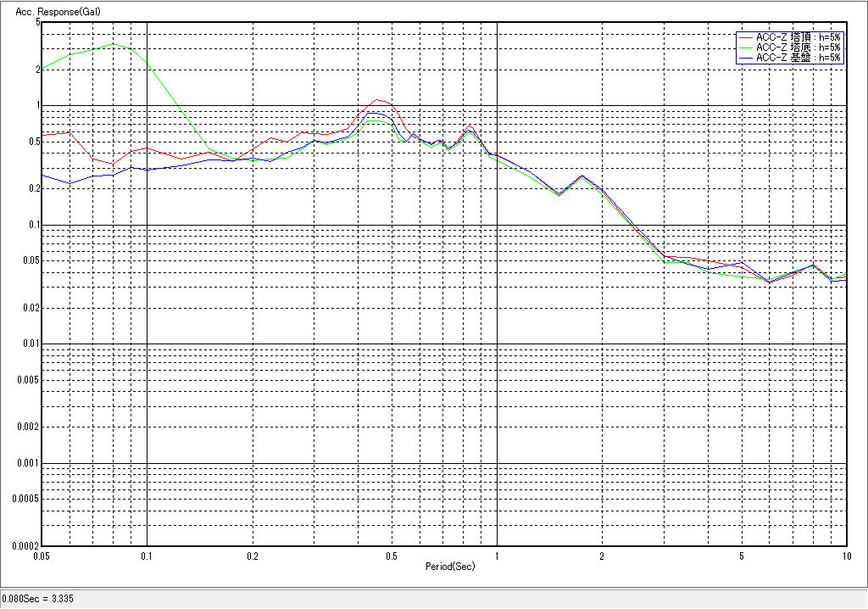This screenshot has width=868, height=609.
Task: Click the 2 tick label on period axis
Action: point(601,556)
